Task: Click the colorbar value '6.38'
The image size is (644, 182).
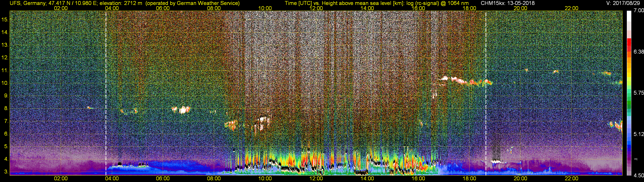Action: pos(639,52)
